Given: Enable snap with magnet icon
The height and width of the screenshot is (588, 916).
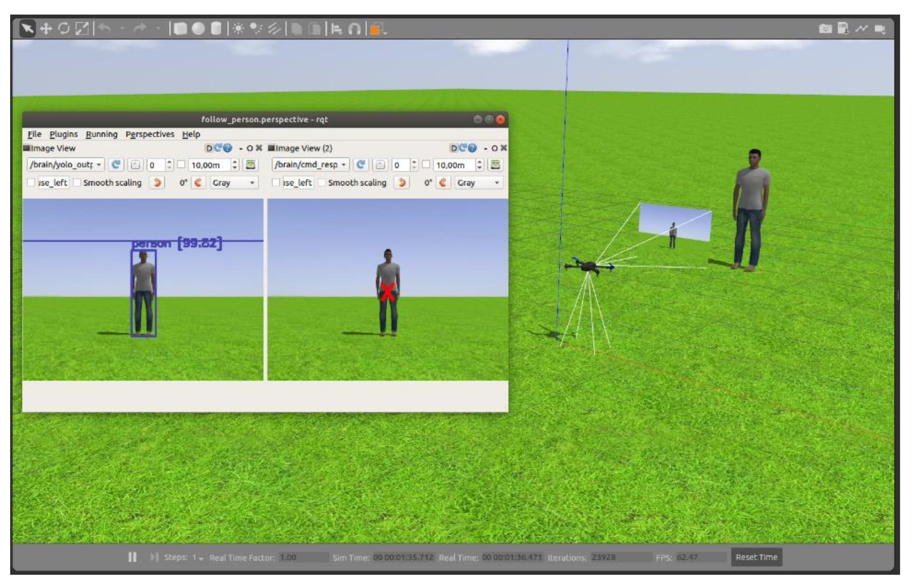Looking at the screenshot, I should (x=355, y=28).
